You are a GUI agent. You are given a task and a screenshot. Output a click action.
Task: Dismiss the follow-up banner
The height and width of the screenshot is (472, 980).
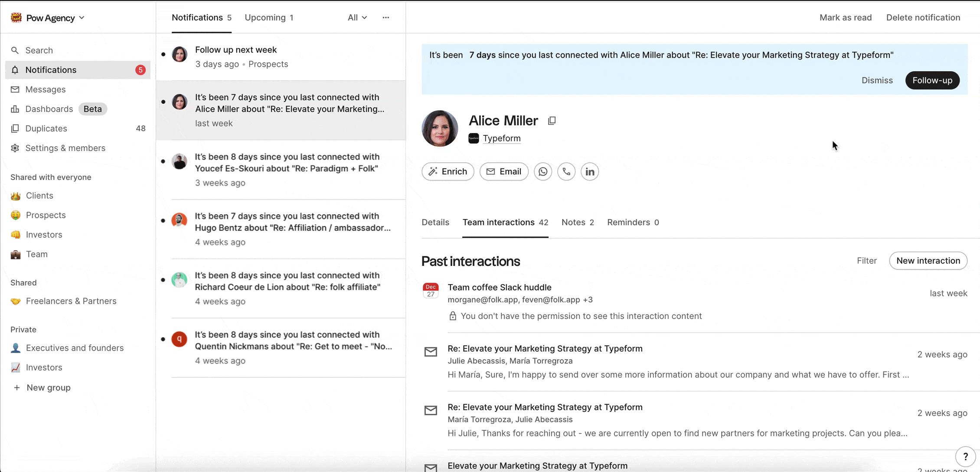877,80
